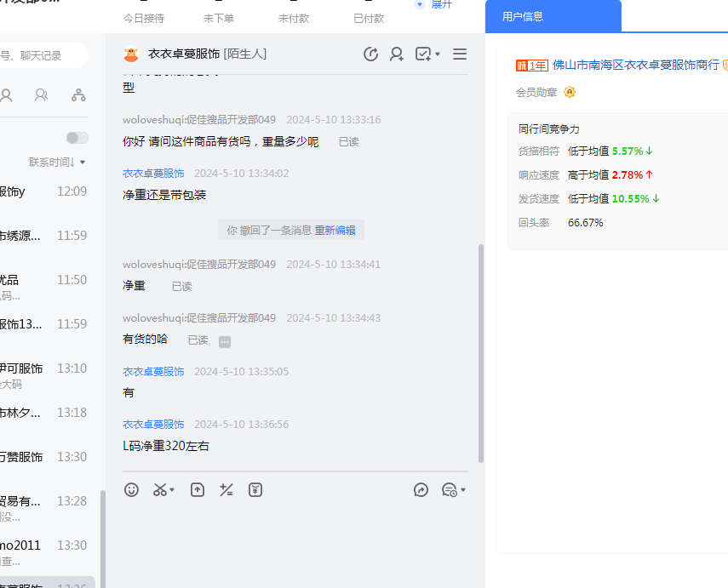Image resolution: width=728 pixels, height=588 pixels.
Task: Open the emoji picker in chat toolbar
Action: (x=131, y=489)
